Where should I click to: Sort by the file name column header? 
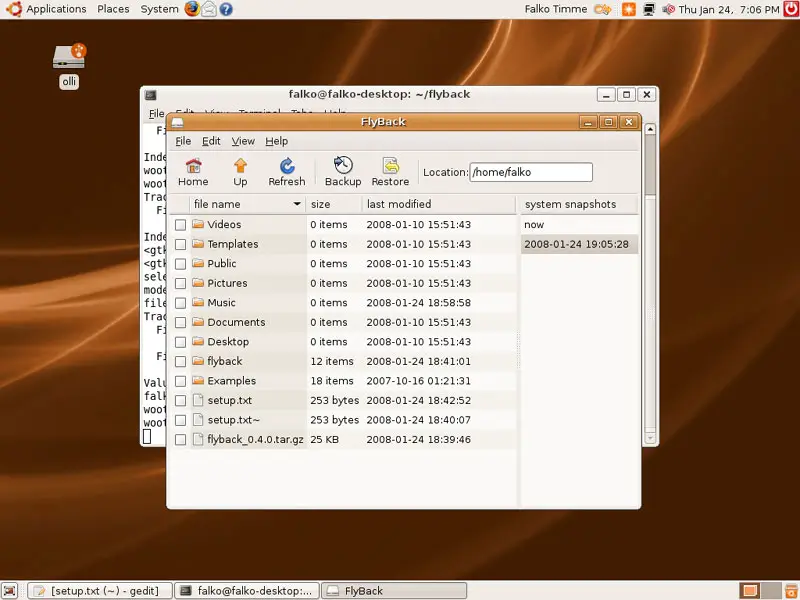point(247,204)
